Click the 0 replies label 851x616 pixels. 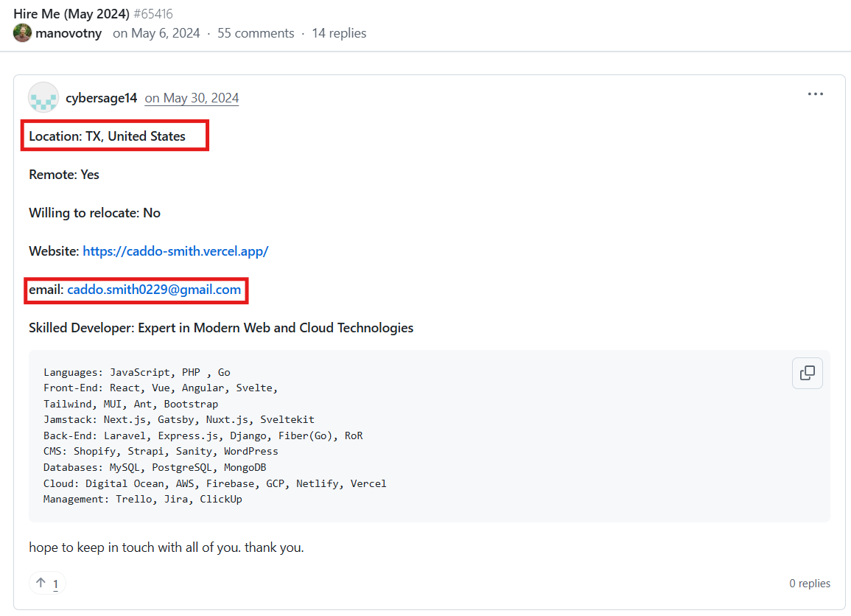[x=809, y=584]
